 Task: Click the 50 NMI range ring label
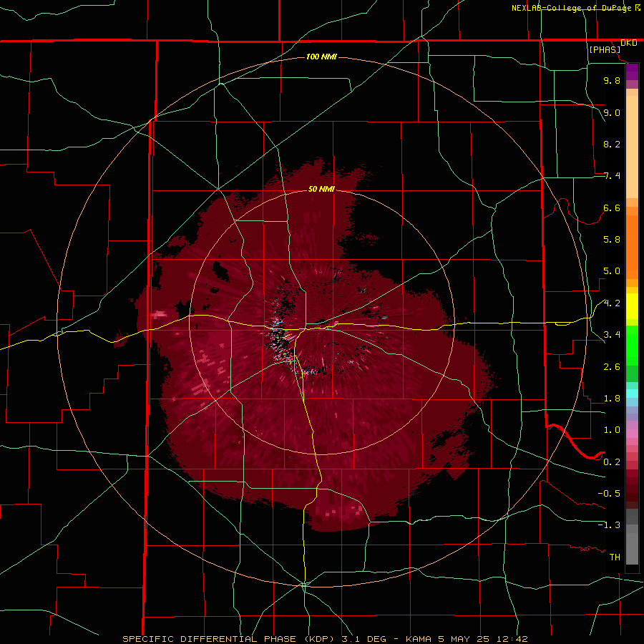click(321, 189)
